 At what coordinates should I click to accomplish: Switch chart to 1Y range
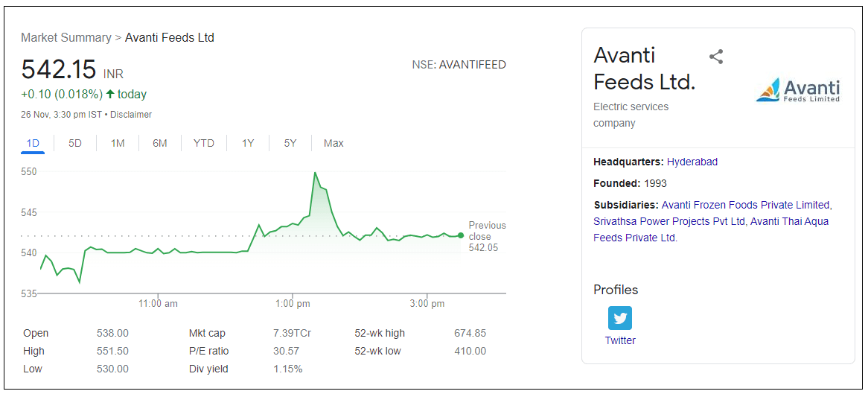[247, 143]
